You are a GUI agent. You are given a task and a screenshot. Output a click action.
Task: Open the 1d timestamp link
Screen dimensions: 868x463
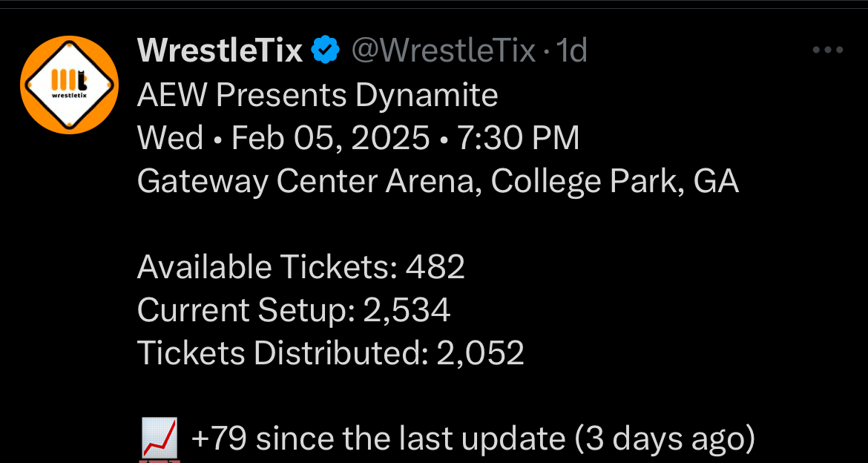[571, 51]
